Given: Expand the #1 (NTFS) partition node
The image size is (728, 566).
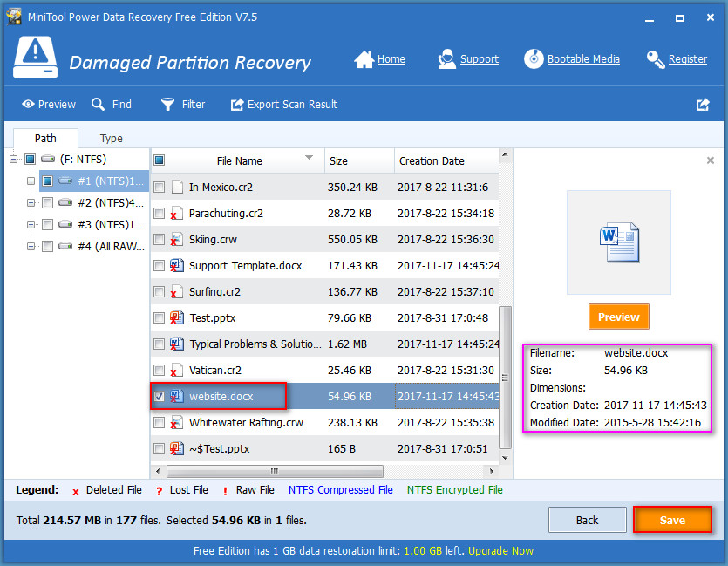Looking at the screenshot, I should [x=31, y=181].
